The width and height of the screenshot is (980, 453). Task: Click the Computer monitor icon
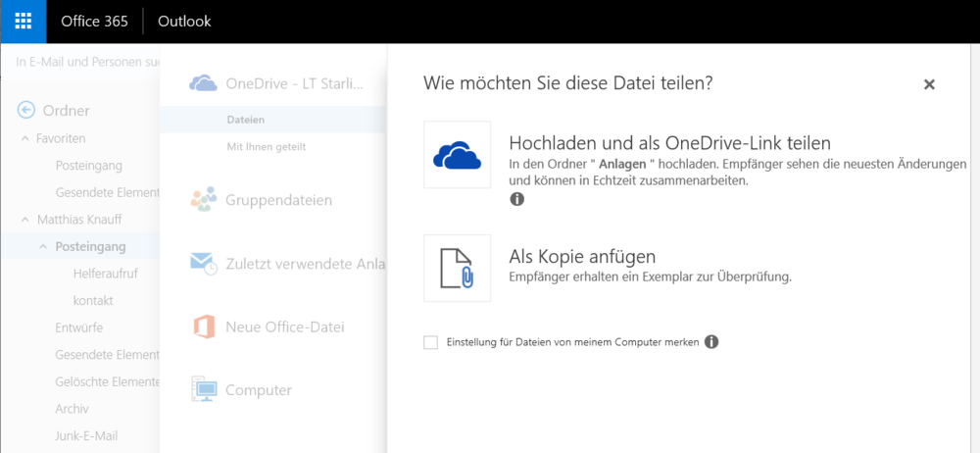click(204, 390)
